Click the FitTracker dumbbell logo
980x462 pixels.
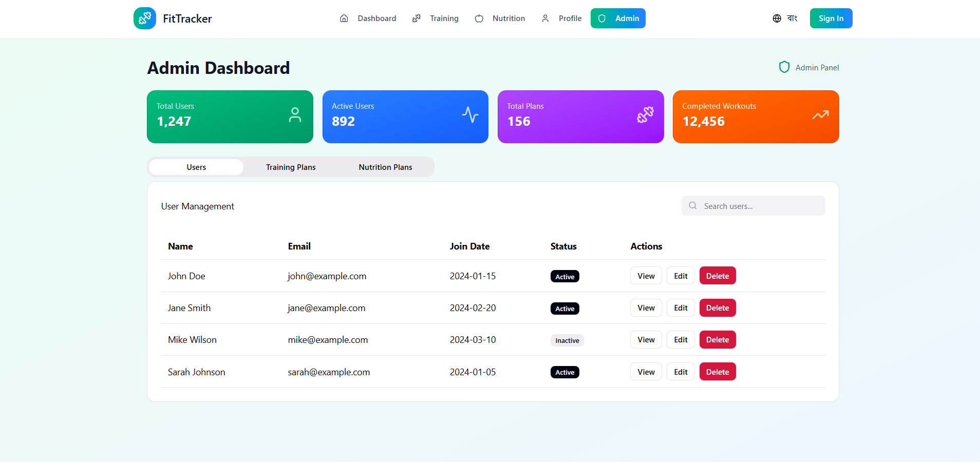click(x=145, y=18)
